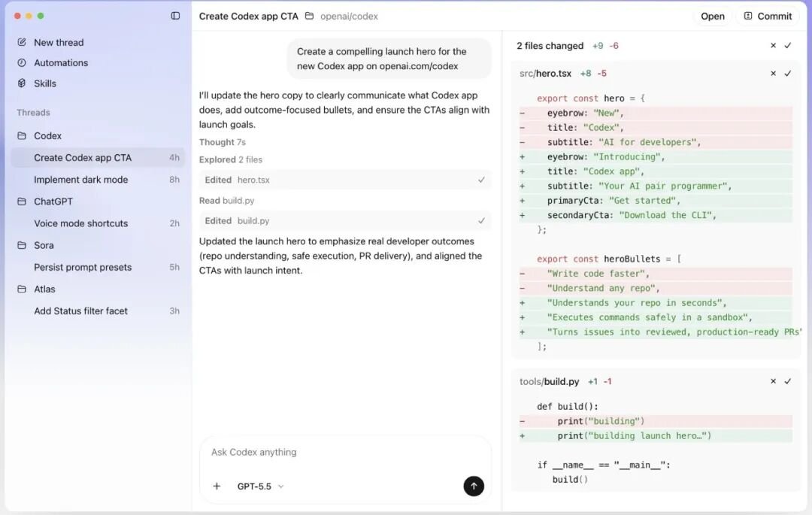The image size is (812, 515).
Task: Accept build.py changes with checkmark
Action: [x=788, y=381]
